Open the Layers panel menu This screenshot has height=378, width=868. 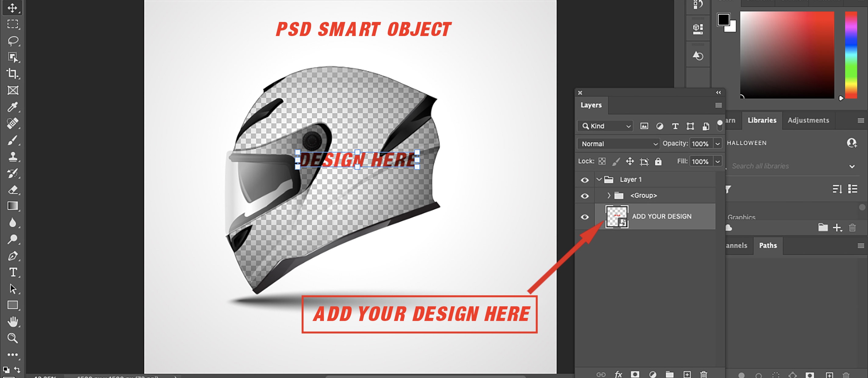pos(719,105)
